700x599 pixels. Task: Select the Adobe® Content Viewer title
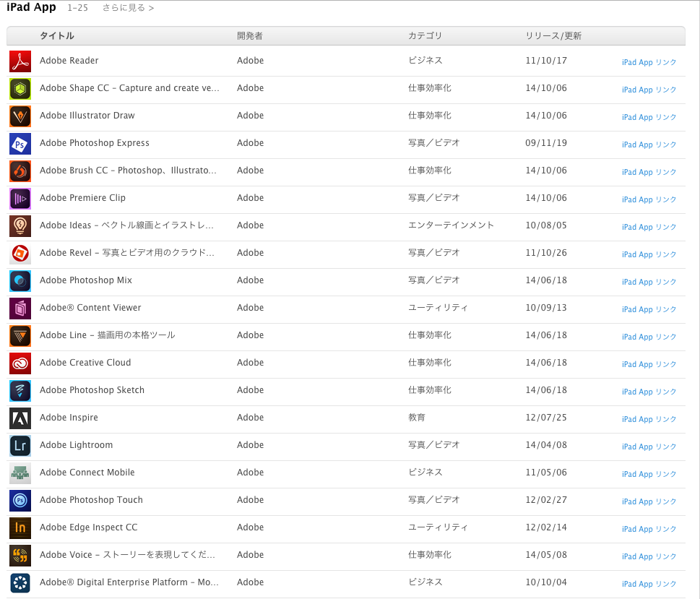[x=90, y=307]
